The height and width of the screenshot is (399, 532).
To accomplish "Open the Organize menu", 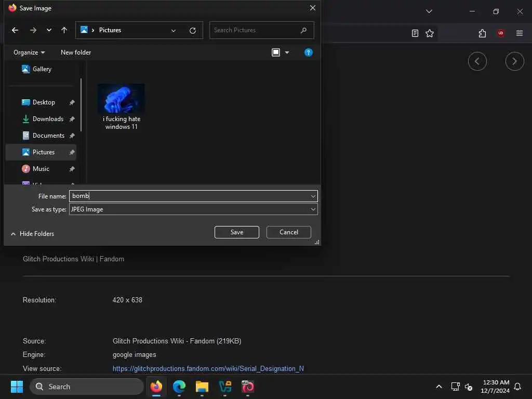I will (x=29, y=52).
